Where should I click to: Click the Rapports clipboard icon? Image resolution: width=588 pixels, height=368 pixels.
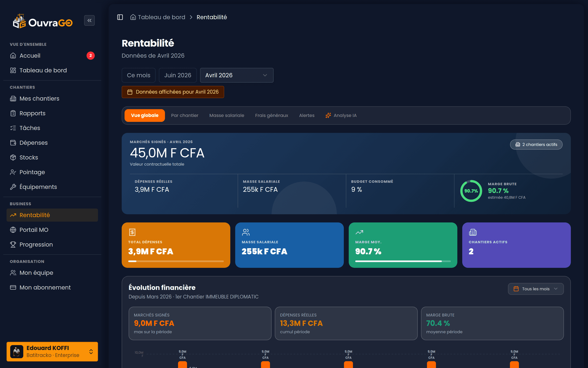tap(13, 113)
